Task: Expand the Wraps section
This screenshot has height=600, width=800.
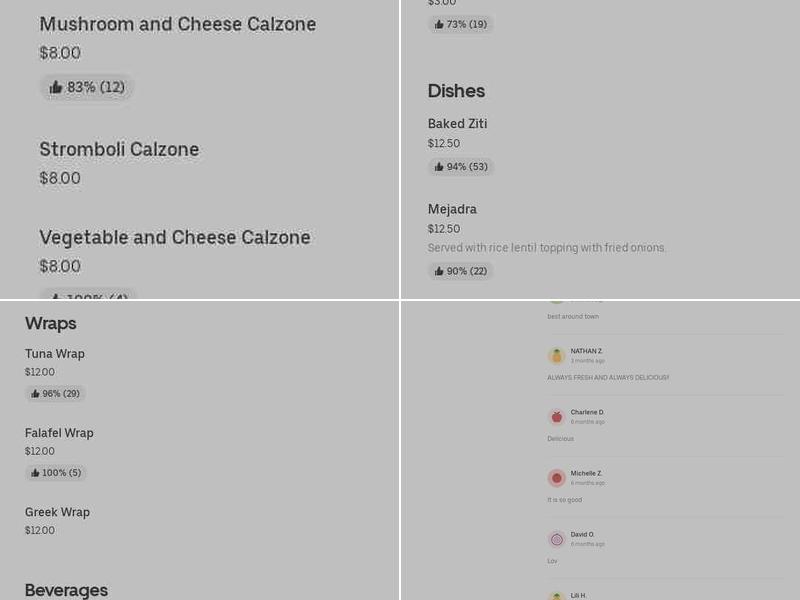Action: tap(52, 323)
